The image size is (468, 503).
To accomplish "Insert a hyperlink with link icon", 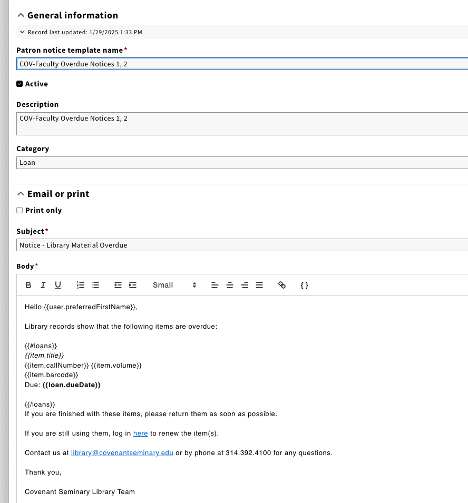I will coord(282,285).
